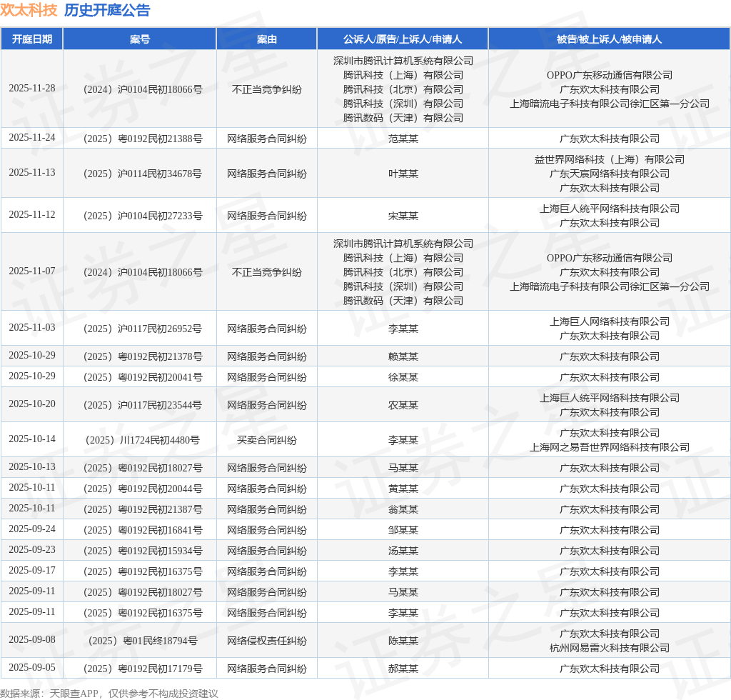Click defendant 杭州网易雷火科技有限公司
Image resolution: width=731 pixels, height=700 pixels.
(610, 648)
